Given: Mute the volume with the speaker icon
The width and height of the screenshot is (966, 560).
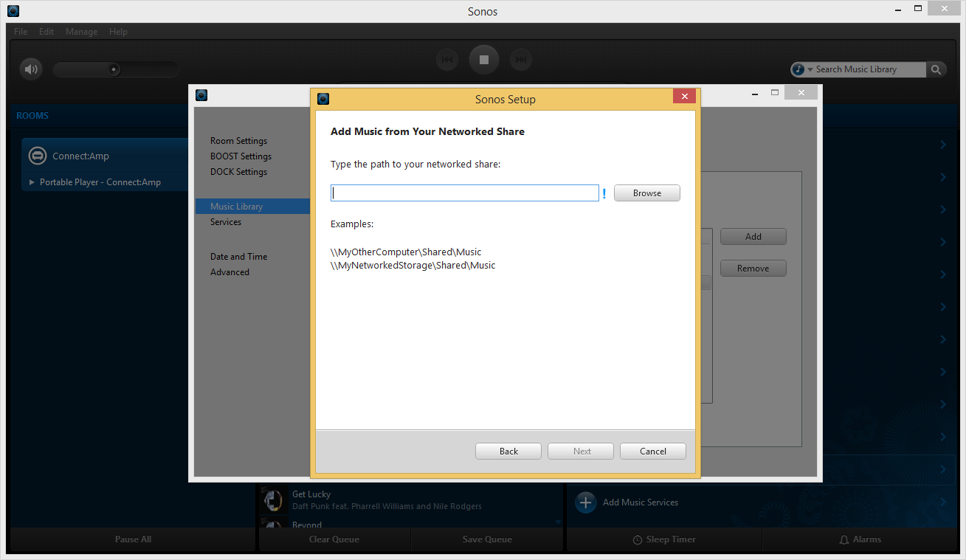Looking at the screenshot, I should click(31, 69).
